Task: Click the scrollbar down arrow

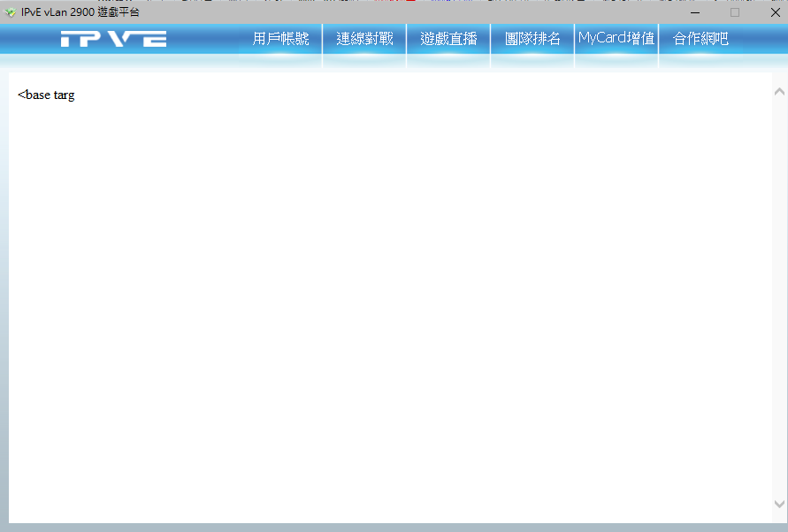Action: 779,504
